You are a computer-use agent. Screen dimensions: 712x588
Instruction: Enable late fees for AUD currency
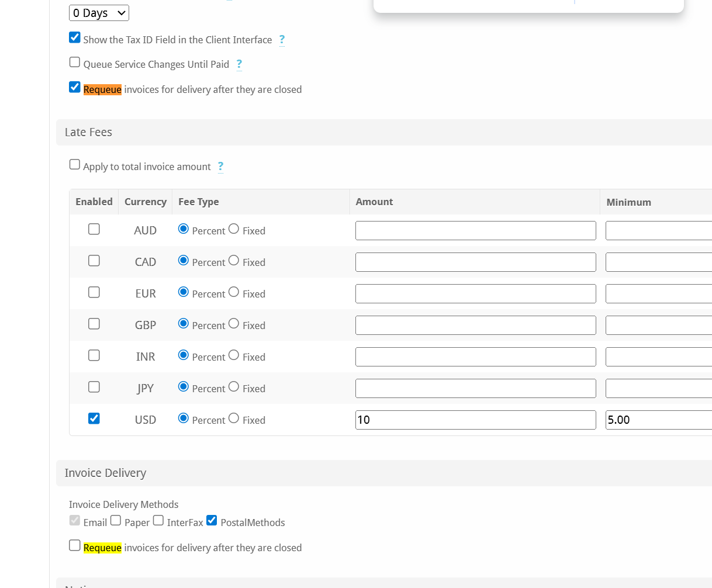point(94,229)
